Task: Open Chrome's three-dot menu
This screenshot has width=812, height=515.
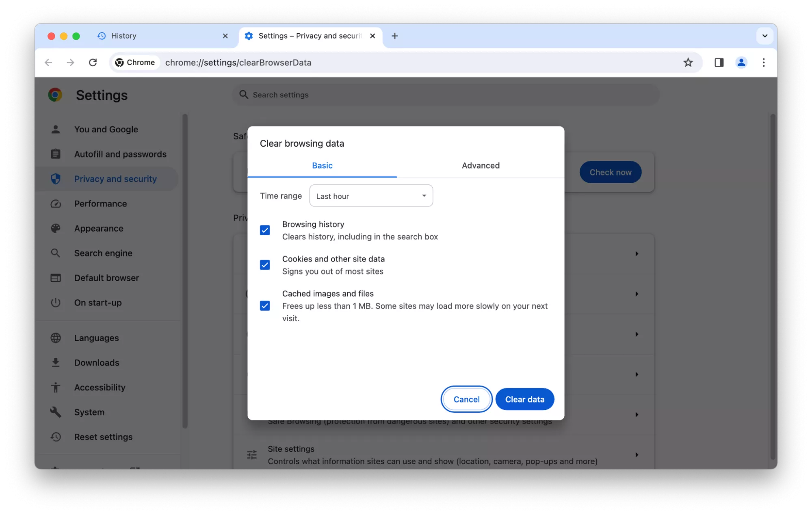Action: pyautogui.click(x=764, y=63)
